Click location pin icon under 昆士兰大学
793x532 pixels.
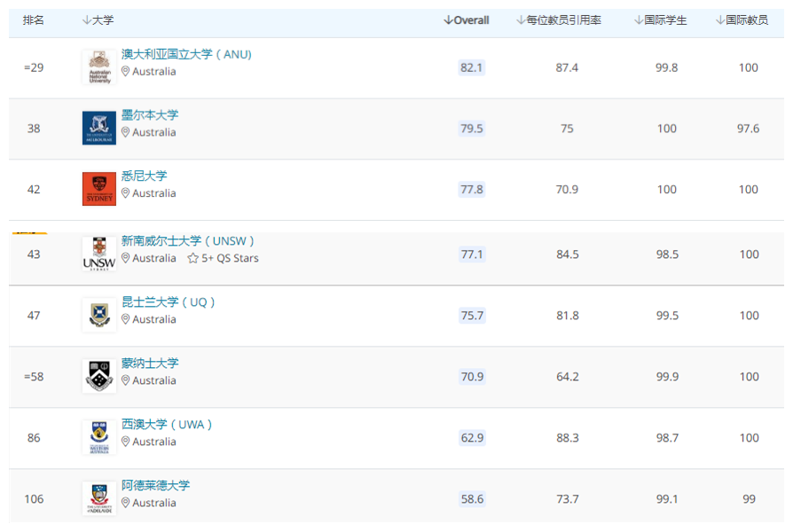pyautogui.click(x=125, y=319)
